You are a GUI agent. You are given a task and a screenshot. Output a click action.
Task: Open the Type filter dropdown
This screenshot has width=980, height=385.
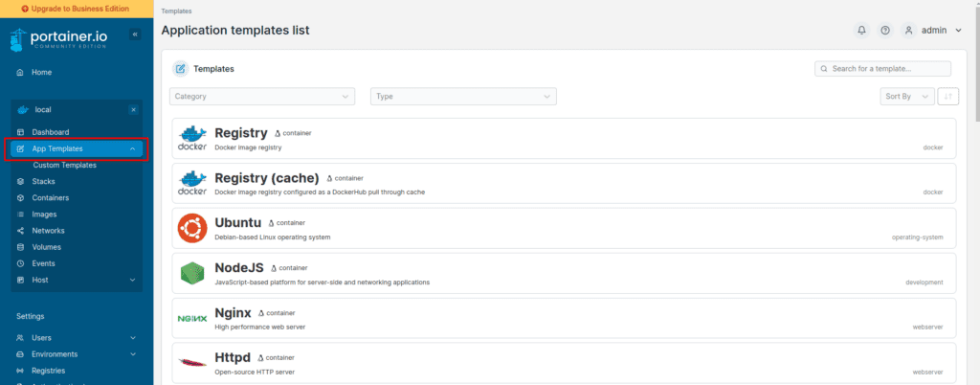tap(463, 96)
